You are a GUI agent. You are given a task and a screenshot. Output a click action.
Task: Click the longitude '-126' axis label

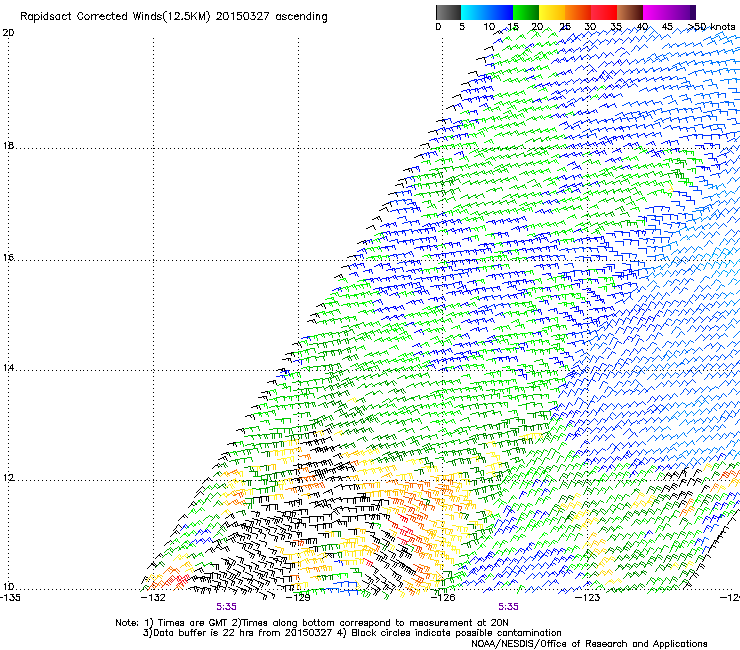click(x=443, y=597)
